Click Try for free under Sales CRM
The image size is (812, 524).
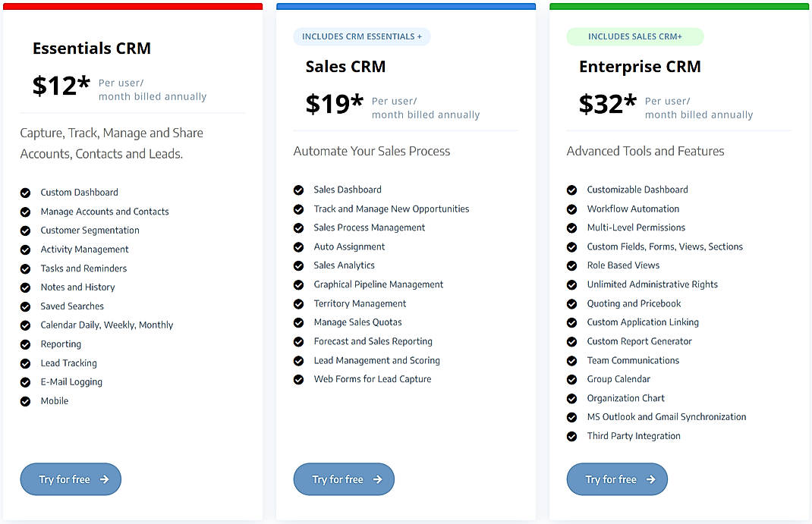pos(344,479)
